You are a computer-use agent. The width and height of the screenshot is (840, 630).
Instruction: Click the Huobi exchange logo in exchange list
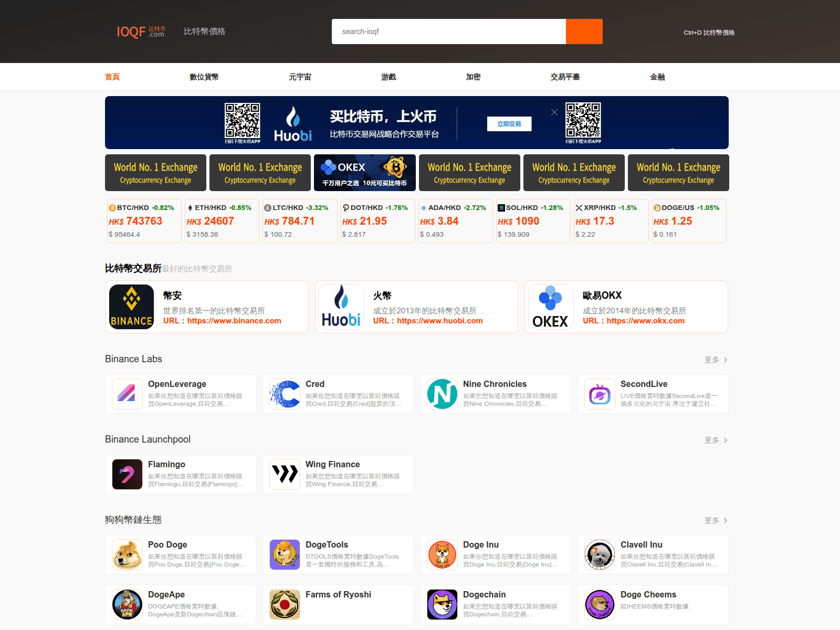pos(341,307)
